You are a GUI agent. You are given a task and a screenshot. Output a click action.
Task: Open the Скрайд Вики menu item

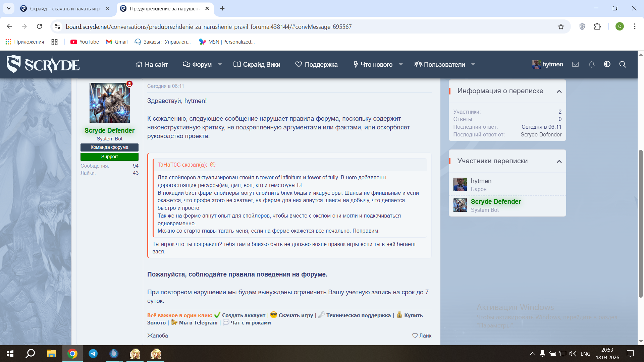[x=257, y=64]
